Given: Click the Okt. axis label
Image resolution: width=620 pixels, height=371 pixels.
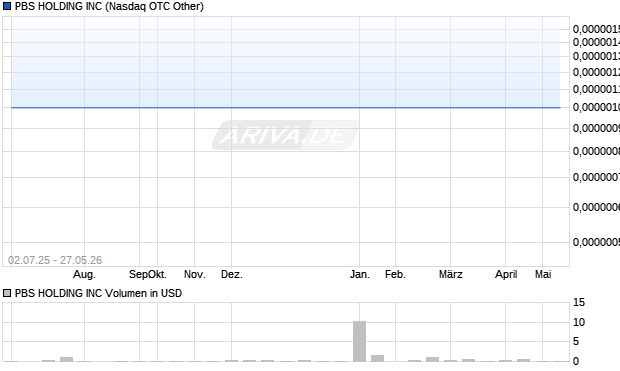Looking at the screenshot, I should [x=157, y=274].
